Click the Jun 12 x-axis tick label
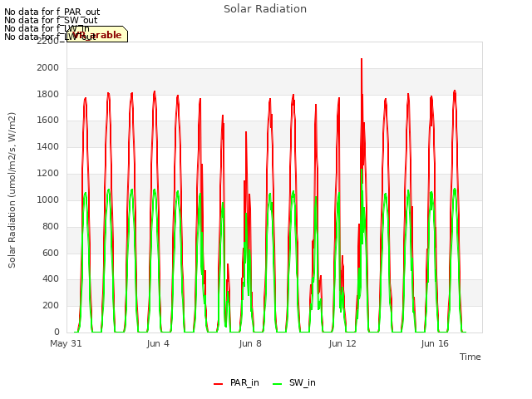This screenshot has width=532, height=399. tap(342, 343)
